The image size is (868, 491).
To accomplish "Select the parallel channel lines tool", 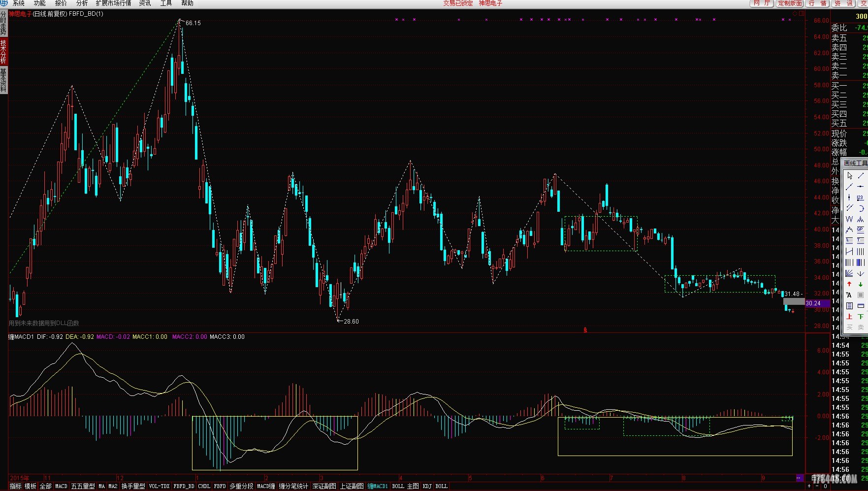I will pos(850,208).
